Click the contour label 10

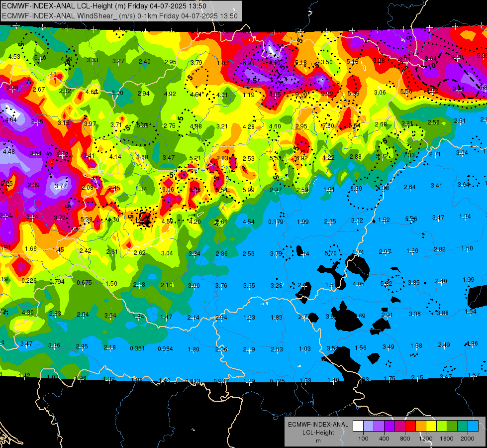coord(432,66)
